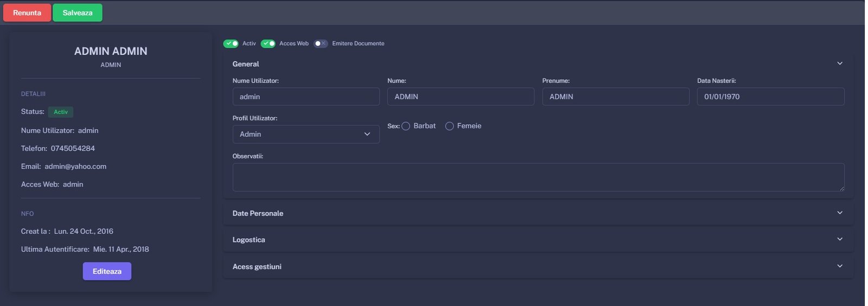Screen dimensions: 868x306
Task: Click the Nume Utilizator input field
Action: coord(305,97)
